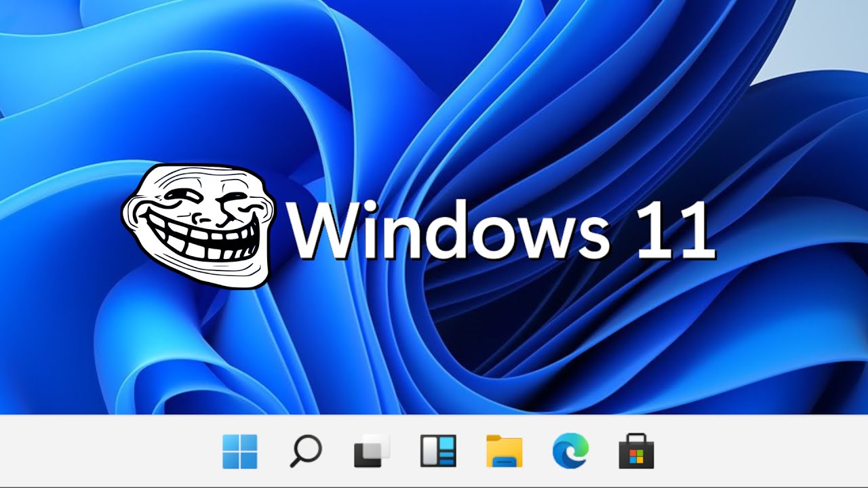Open Task View from taskbar

(x=372, y=451)
